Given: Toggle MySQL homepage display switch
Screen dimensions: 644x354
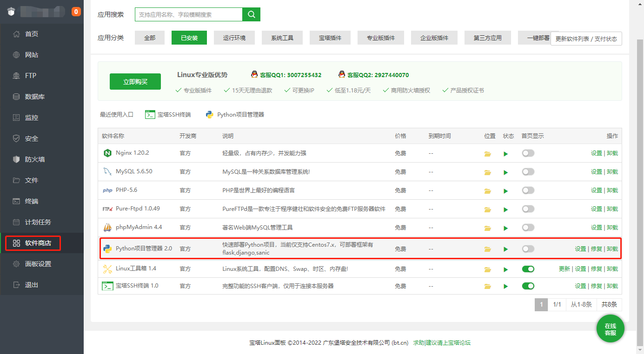Looking at the screenshot, I should tap(528, 171).
